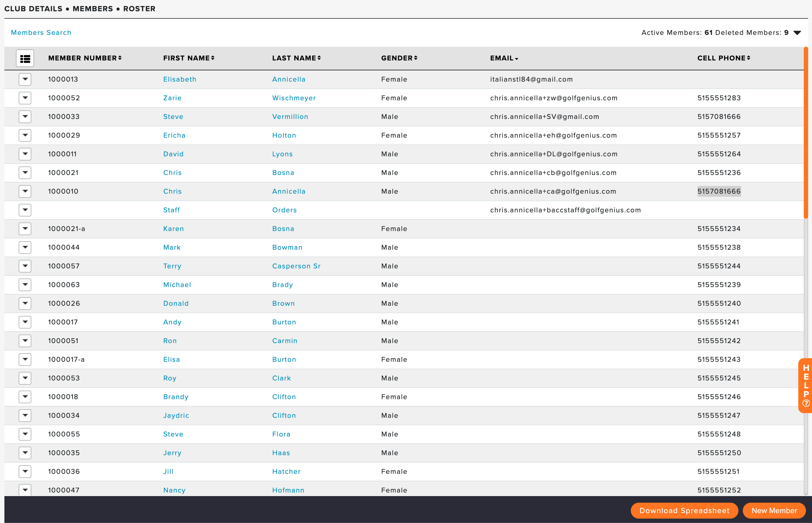
Task: Open last name link Carmin
Action: (285, 341)
